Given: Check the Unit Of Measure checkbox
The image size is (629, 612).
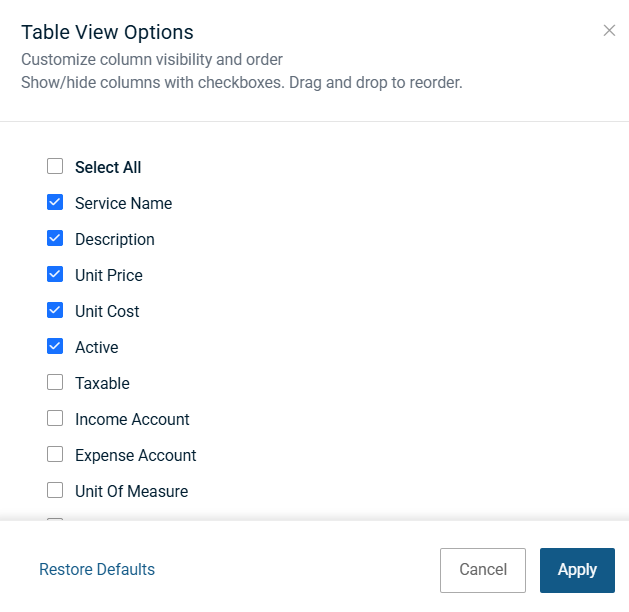Looking at the screenshot, I should 55,491.
